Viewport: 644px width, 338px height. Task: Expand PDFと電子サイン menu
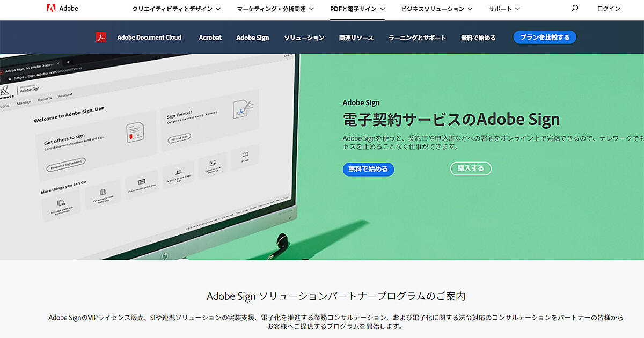point(357,9)
